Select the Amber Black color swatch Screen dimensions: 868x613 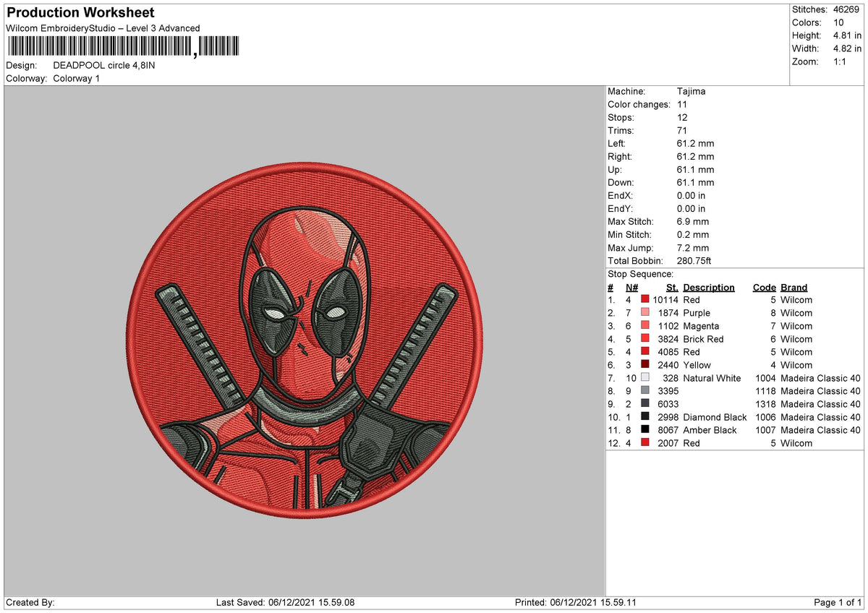point(644,430)
